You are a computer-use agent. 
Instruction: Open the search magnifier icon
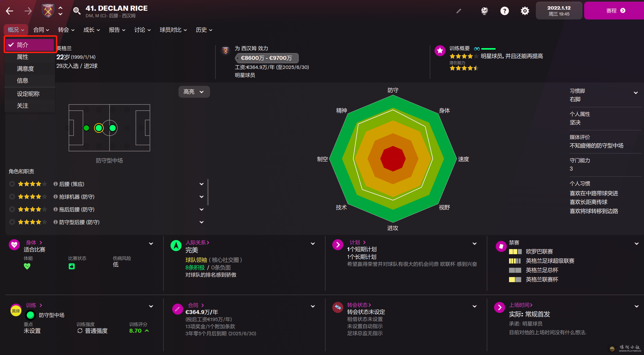coord(77,11)
